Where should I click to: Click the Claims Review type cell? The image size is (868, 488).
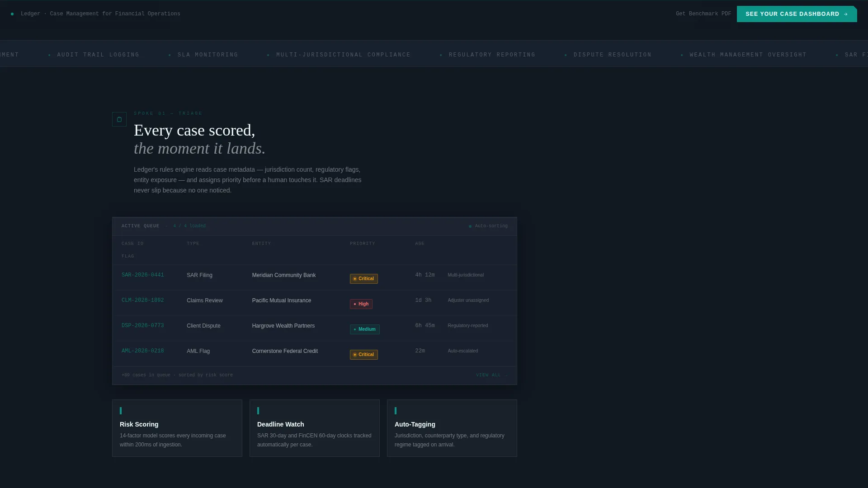click(x=205, y=300)
